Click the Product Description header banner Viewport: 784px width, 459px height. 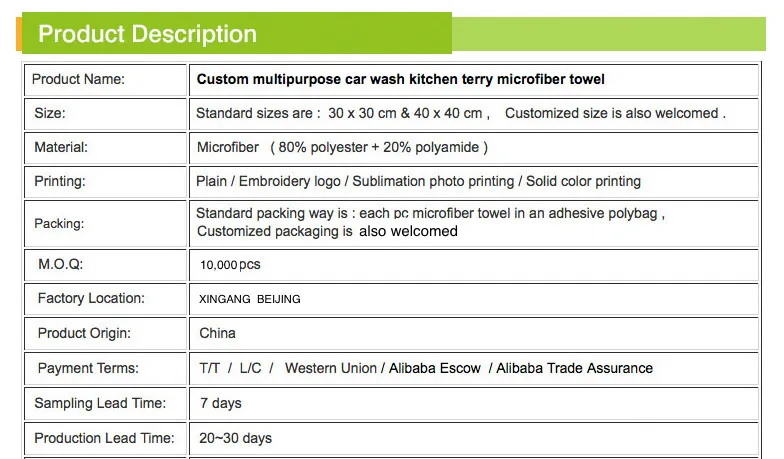147,34
